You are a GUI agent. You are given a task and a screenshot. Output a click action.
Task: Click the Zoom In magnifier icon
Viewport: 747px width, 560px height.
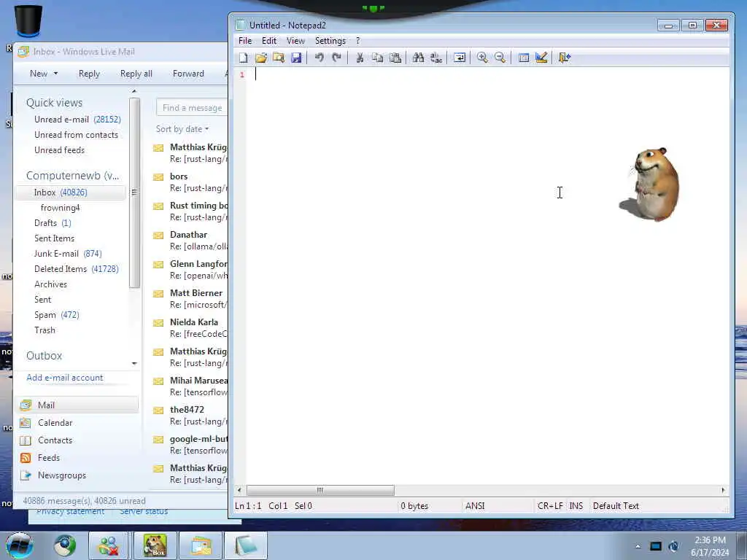(482, 58)
